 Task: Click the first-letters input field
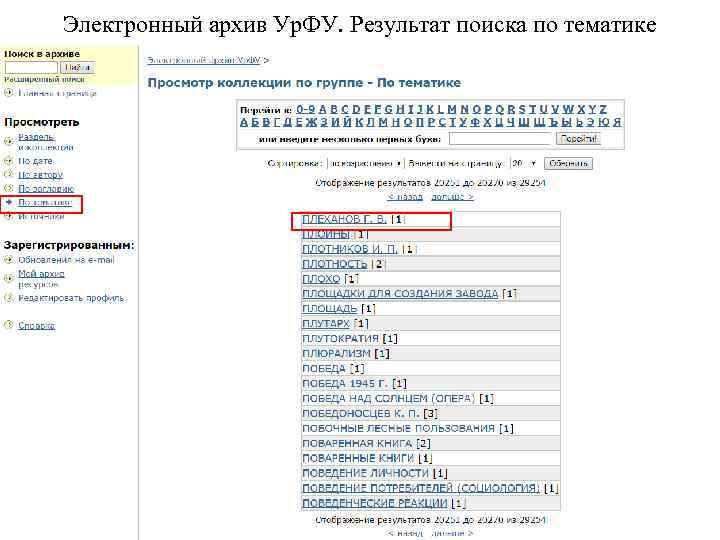(500, 139)
